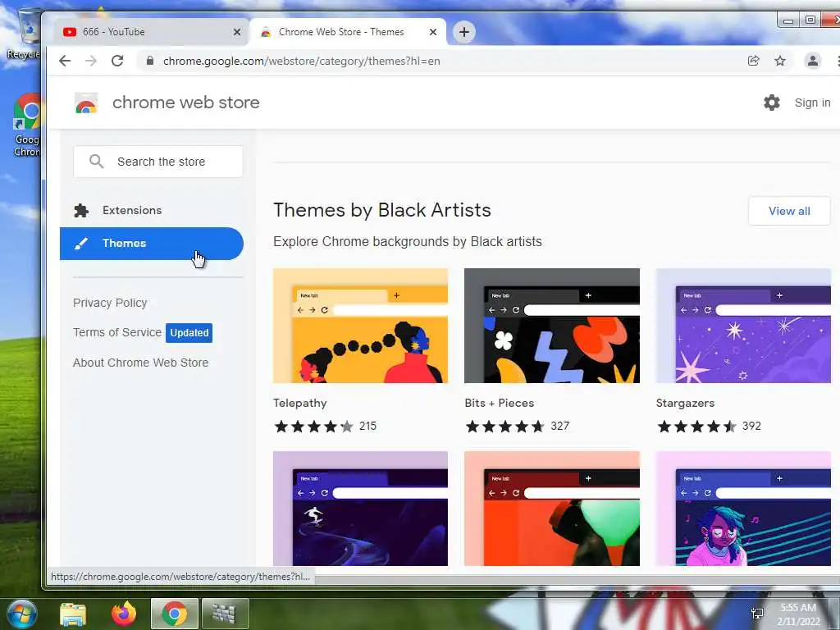
Task: Click the Themes by Black Artists heading
Action: click(382, 210)
